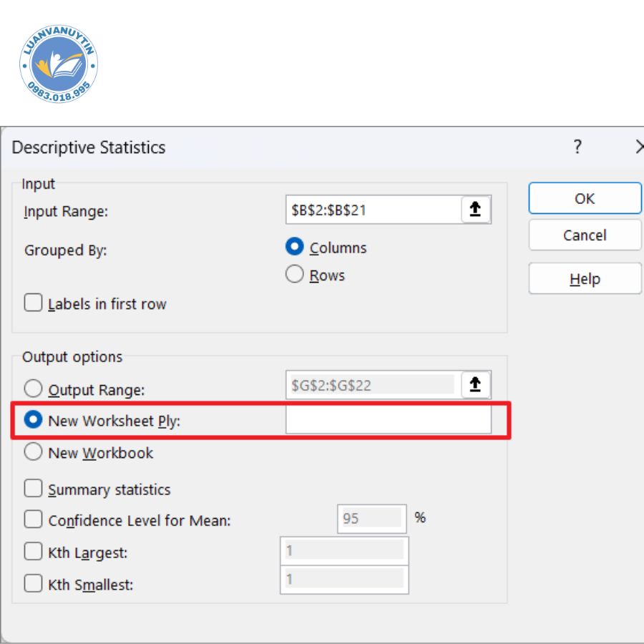Select the Columns grouping option
Screen dimensions: 644x644
tap(295, 248)
